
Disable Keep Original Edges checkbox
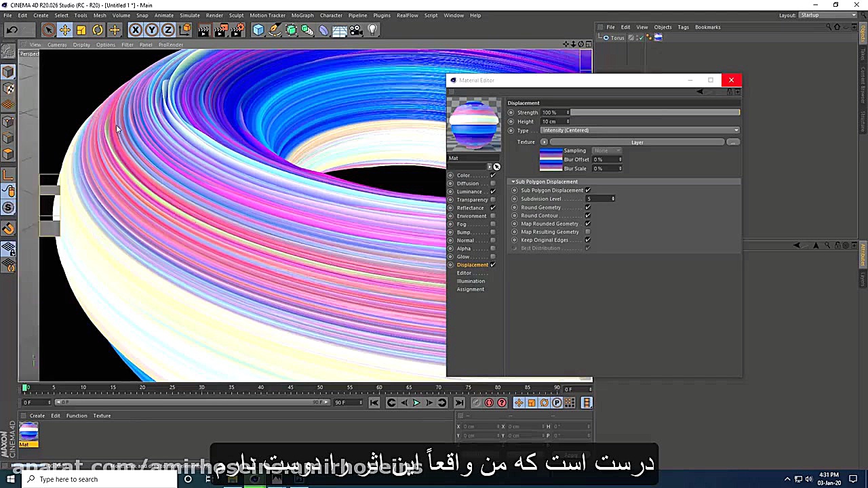click(587, 240)
